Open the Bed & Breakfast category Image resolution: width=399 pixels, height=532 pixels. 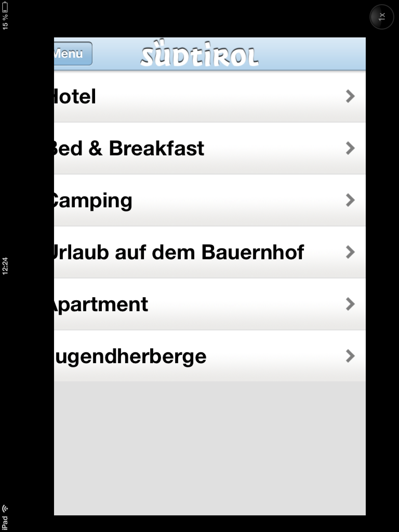tap(182, 149)
